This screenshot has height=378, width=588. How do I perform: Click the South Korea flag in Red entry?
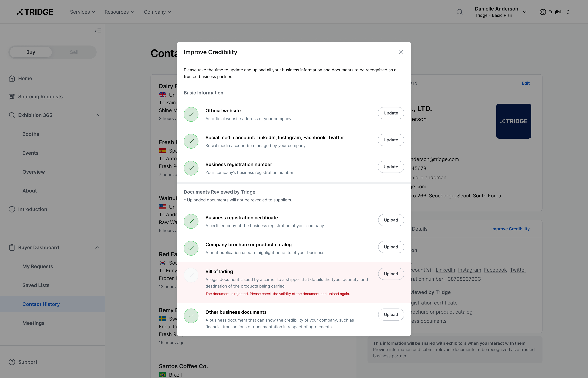(x=162, y=263)
